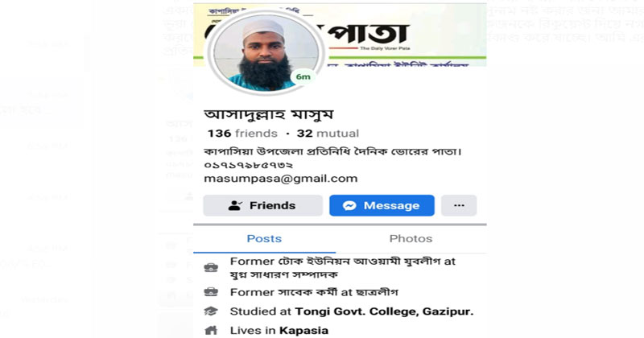Click the Messenger icon in Message button

click(x=349, y=205)
